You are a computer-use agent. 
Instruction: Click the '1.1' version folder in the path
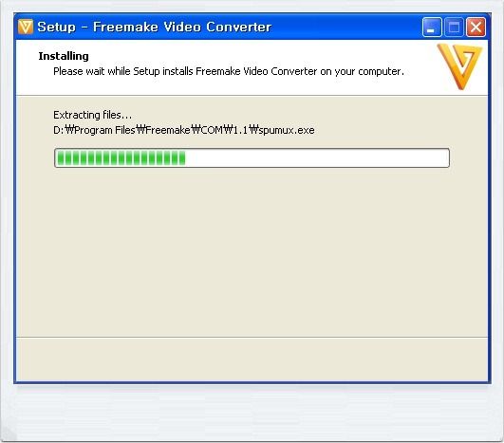(x=240, y=130)
